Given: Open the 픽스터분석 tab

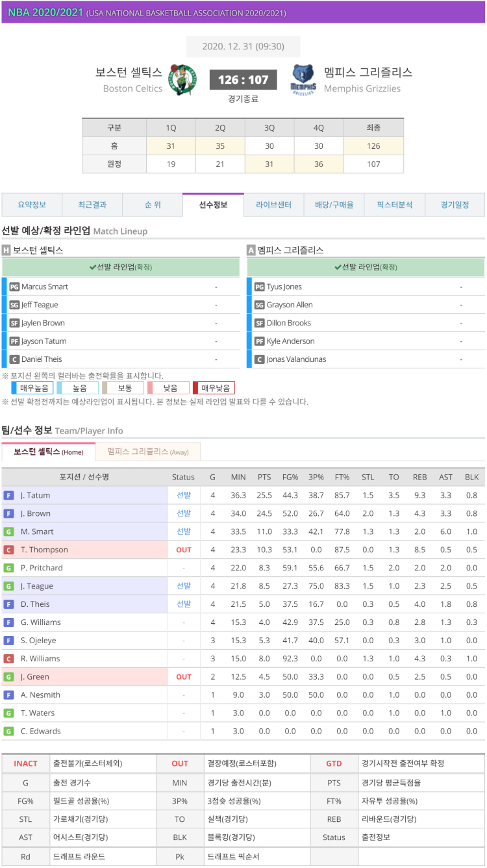Looking at the screenshot, I should pos(394,205).
